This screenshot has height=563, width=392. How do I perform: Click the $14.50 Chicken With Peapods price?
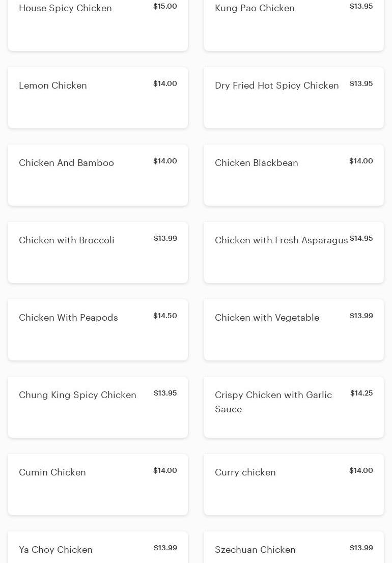[165, 316]
